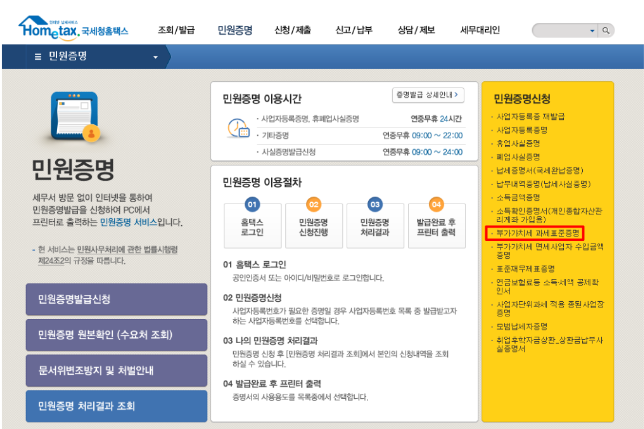Open the 상담/제보 menu
This screenshot has height=429, width=644.
coord(416,30)
